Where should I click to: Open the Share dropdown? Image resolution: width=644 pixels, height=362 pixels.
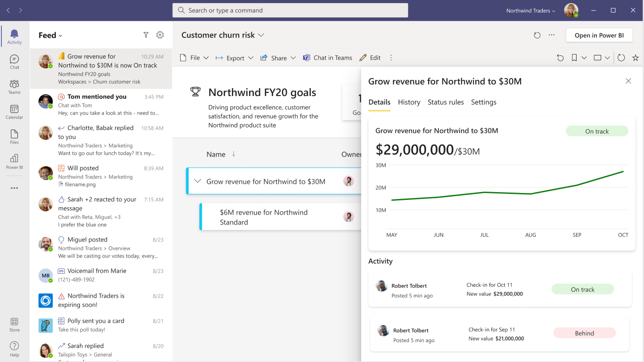(x=278, y=58)
